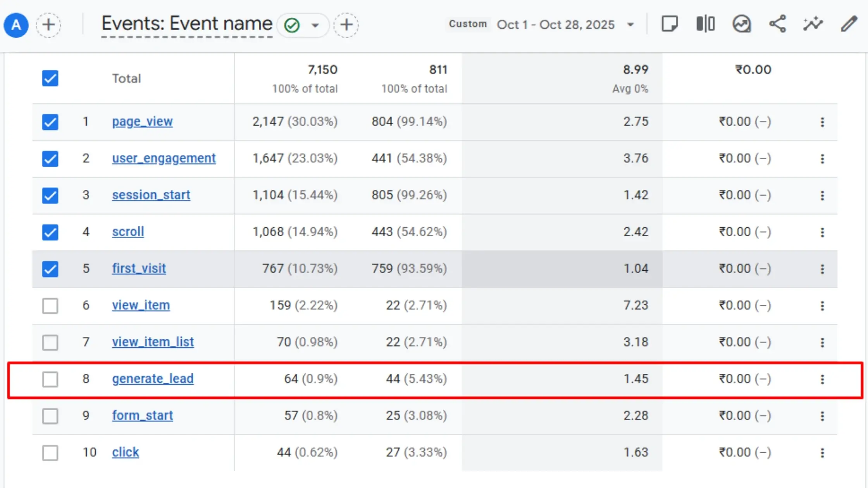Open the notes panel icon
This screenshot has width=868, height=488.
pos(670,24)
